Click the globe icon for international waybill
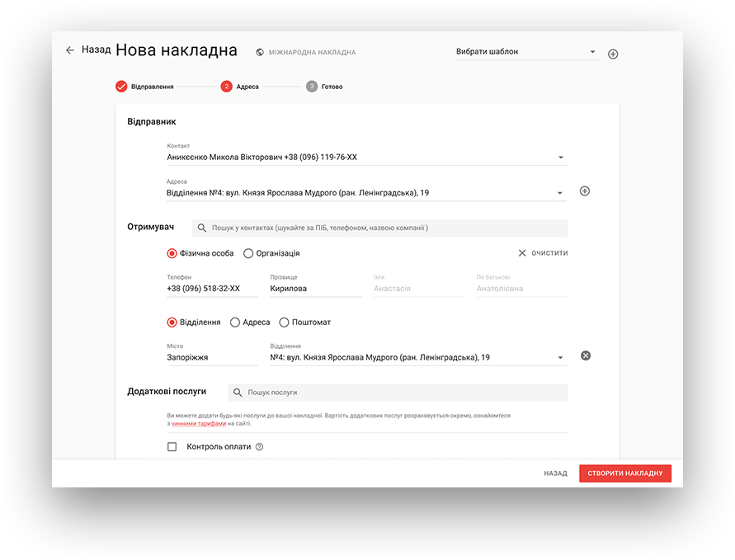 260,52
